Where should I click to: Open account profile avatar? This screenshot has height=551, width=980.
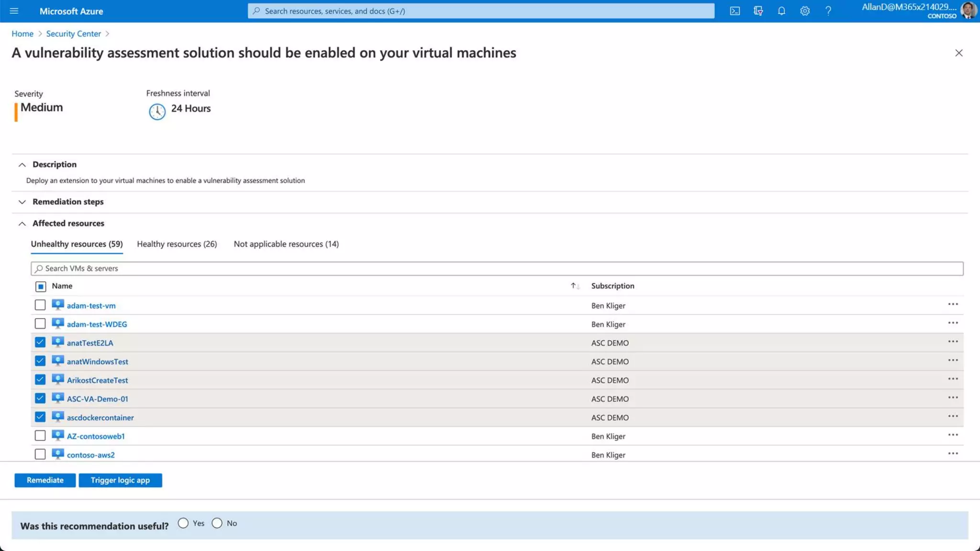[968, 11]
